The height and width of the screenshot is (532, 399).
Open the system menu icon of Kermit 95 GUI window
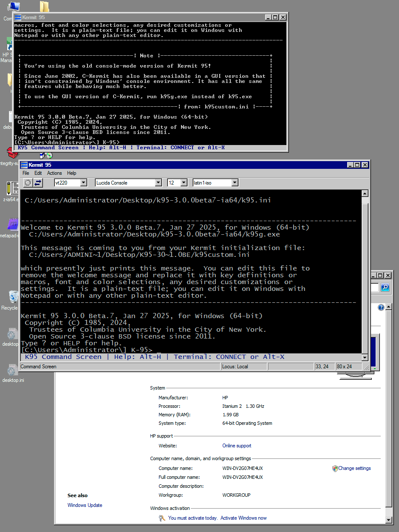click(x=25, y=165)
